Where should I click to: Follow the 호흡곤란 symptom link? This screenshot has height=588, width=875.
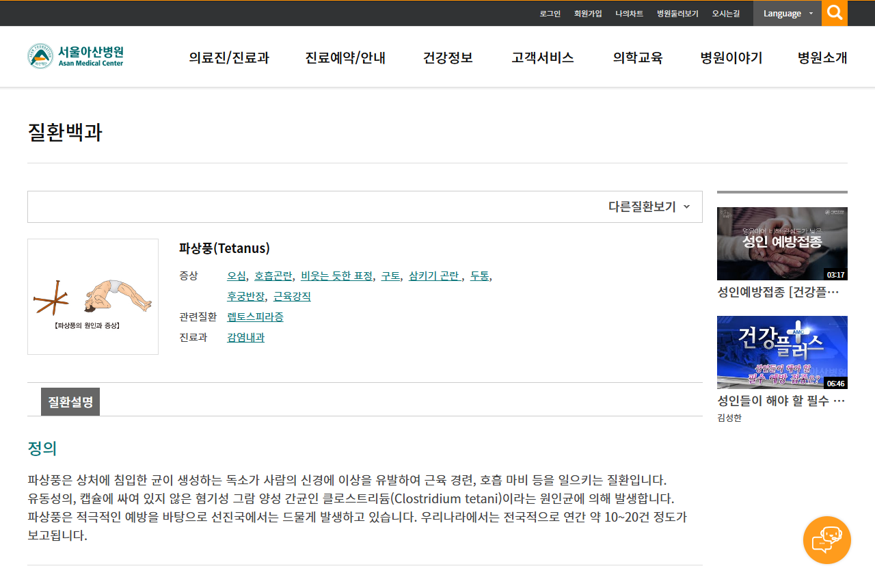(x=273, y=276)
